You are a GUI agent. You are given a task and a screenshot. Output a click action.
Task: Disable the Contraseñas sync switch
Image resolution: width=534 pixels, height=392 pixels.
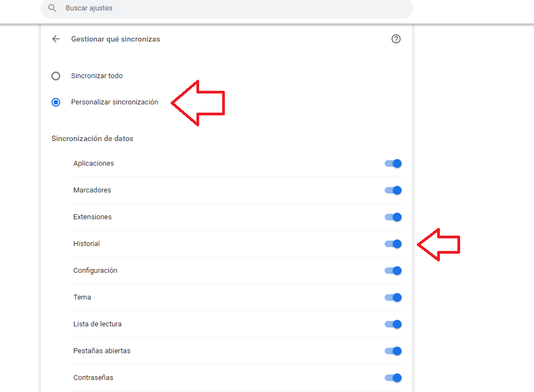[x=393, y=378]
